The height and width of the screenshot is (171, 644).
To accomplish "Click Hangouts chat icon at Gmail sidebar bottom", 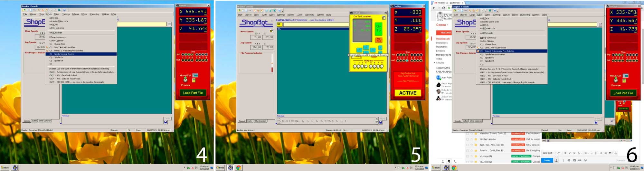I will [449, 161].
